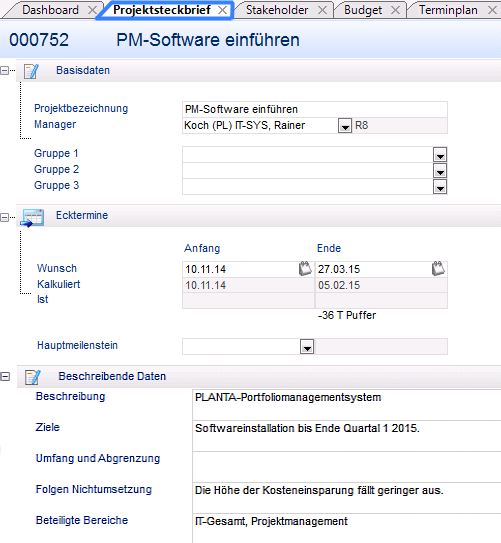
Task: Collapse the Ecktermine section
Action: (5, 217)
